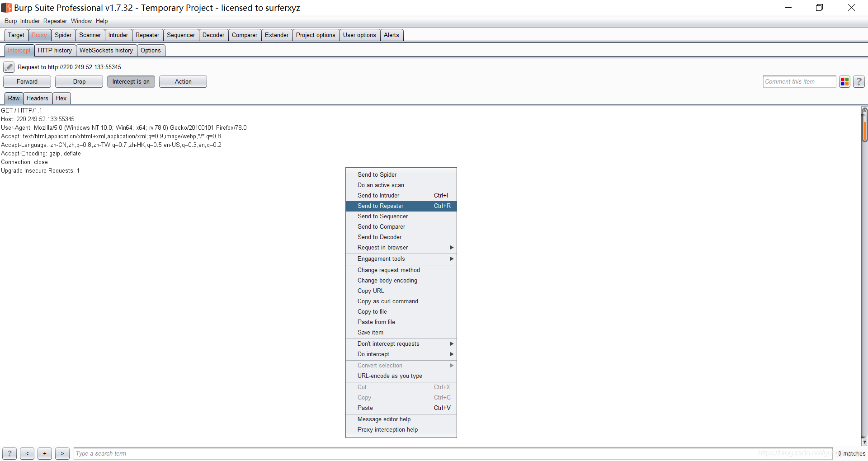Open the User options tab

point(359,35)
